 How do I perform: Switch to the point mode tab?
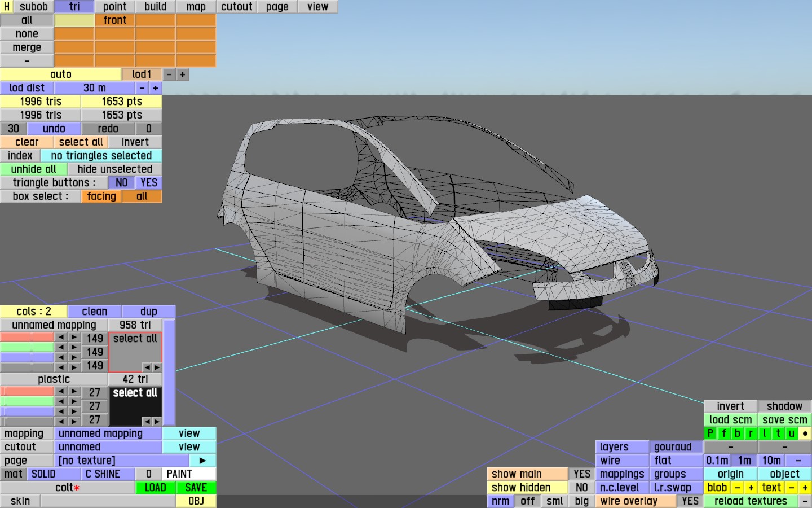115,7
